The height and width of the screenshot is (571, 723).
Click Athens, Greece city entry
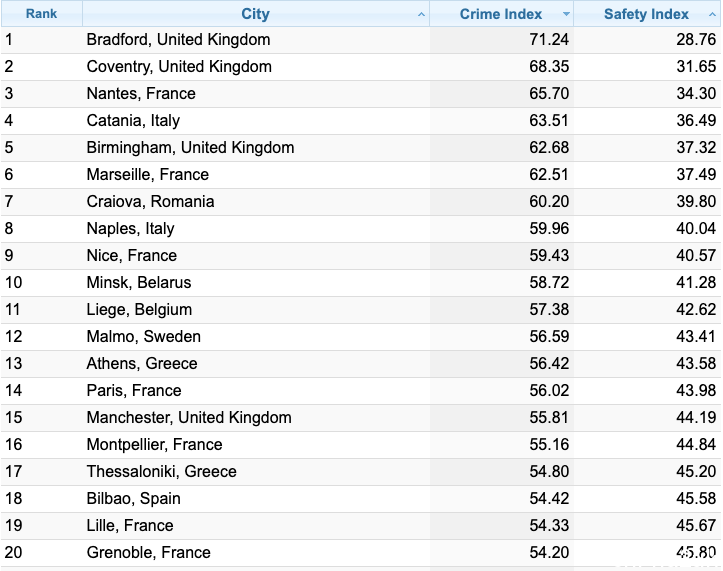[142, 363]
